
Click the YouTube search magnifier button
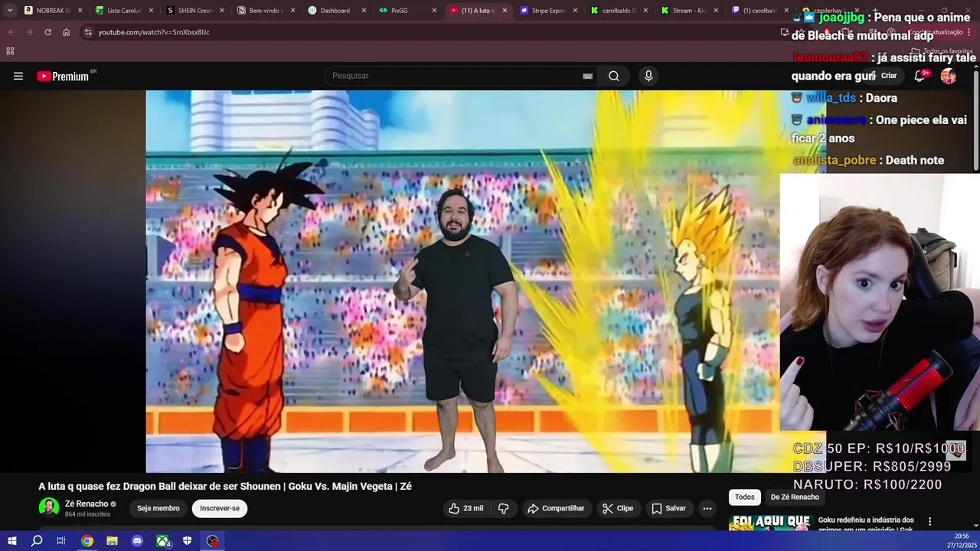pos(614,76)
